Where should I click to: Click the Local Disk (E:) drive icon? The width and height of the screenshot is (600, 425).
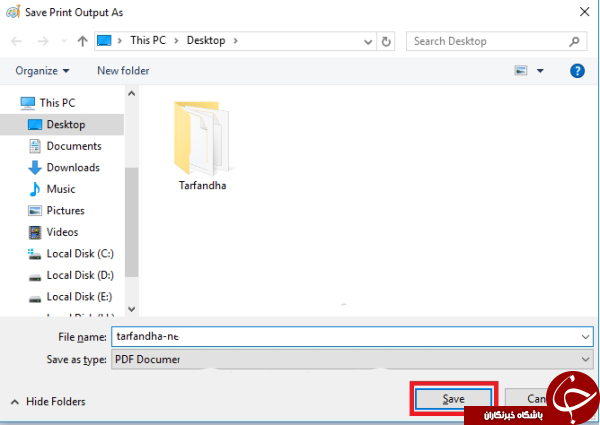[x=35, y=299]
